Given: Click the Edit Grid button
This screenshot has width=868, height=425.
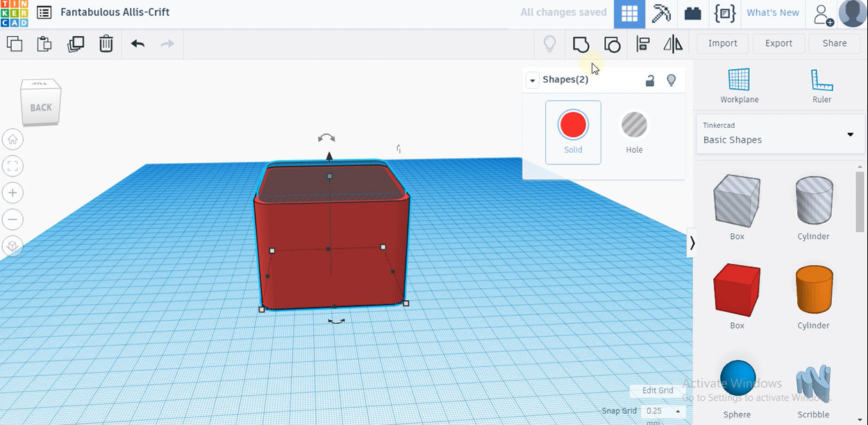Looking at the screenshot, I should click(x=658, y=390).
